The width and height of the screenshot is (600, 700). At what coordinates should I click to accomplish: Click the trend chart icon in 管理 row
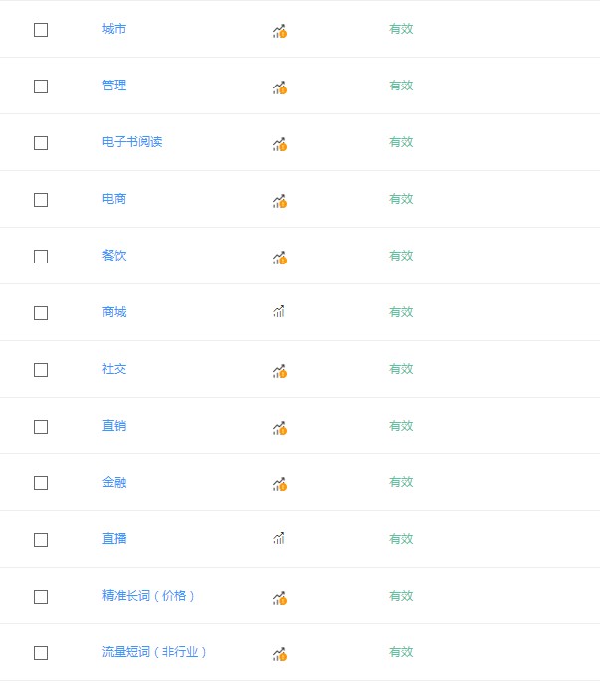pyautogui.click(x=279, y=87)
